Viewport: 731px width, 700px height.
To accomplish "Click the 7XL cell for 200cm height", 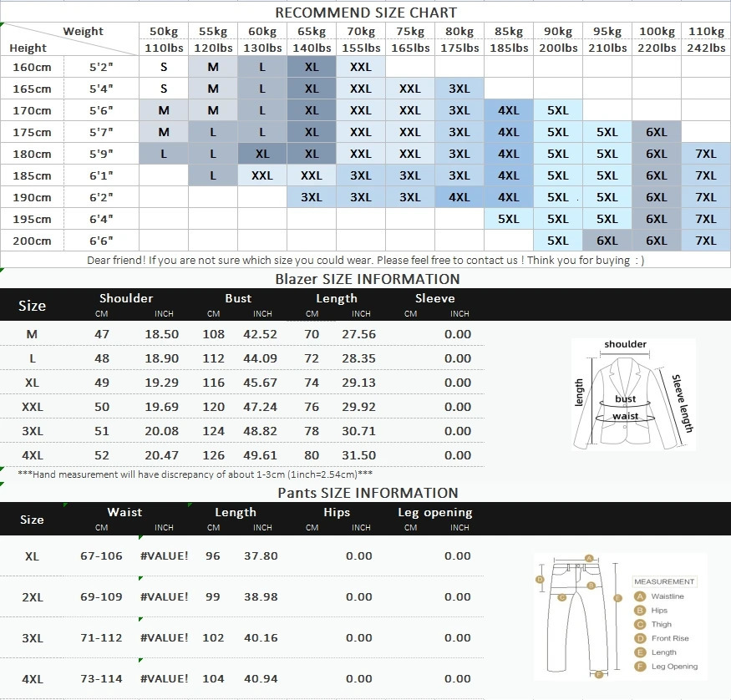I will pos(706,241).
